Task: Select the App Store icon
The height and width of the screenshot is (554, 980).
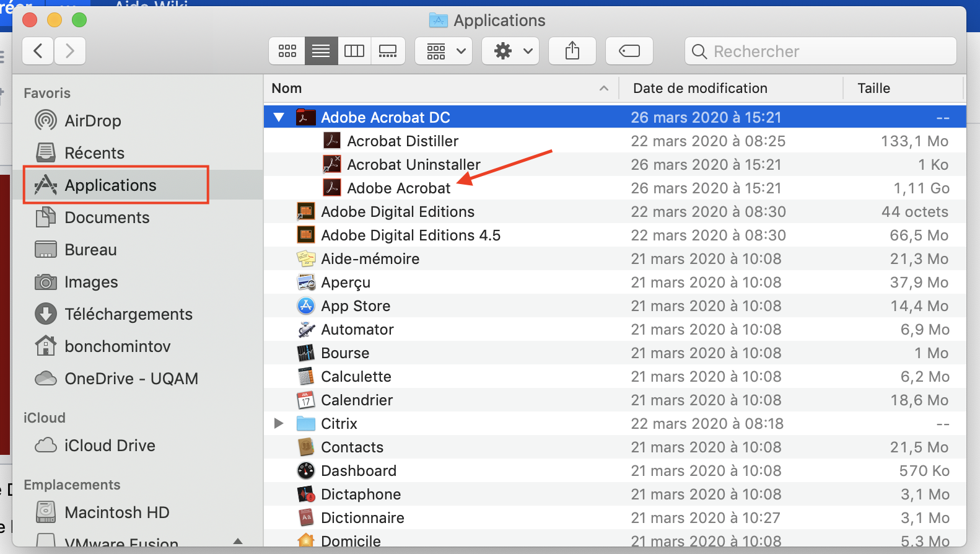Action: pyautogui.click(x=305, y=306)
